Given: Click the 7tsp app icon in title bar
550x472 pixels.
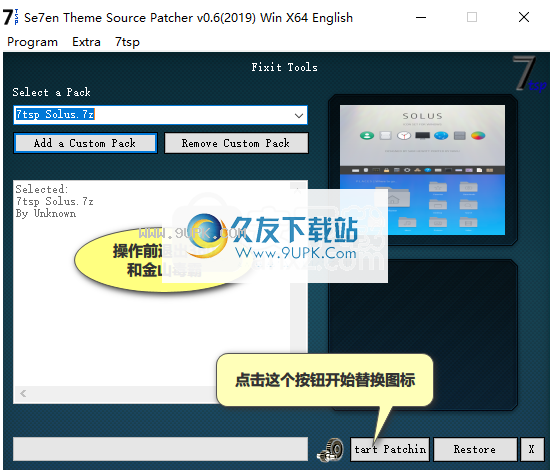Looking at the screenshot, I should point(11,17).
